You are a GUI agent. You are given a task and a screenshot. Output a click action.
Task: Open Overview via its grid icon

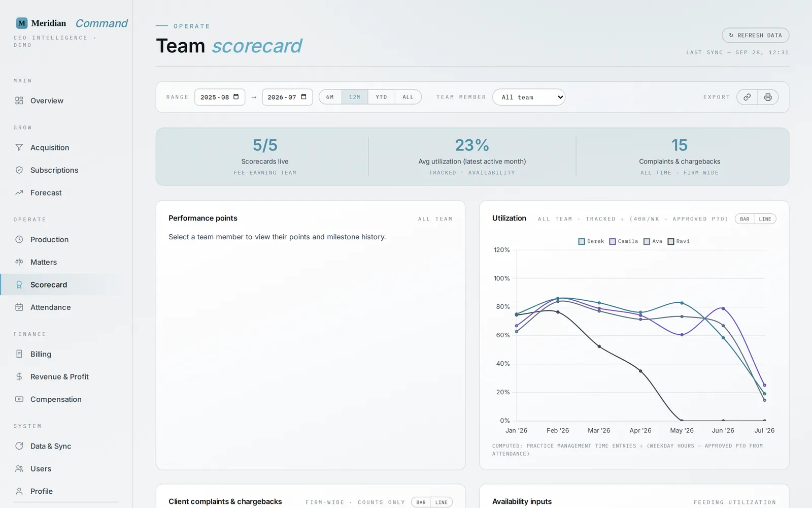19,101
